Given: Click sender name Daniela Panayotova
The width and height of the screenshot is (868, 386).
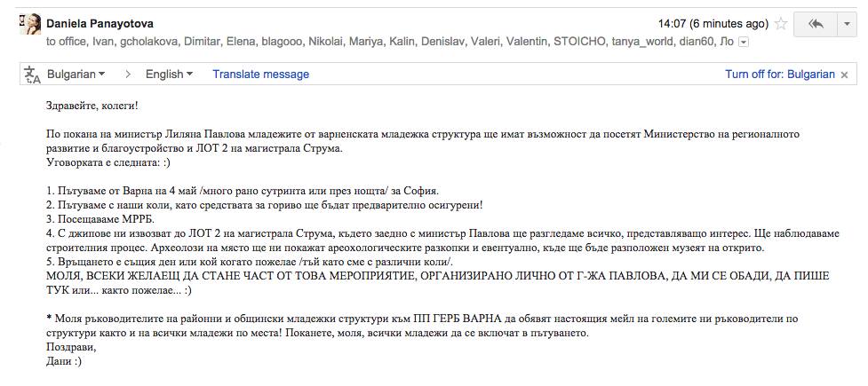Looking at the screenshot, I should (x=100, y=24).
